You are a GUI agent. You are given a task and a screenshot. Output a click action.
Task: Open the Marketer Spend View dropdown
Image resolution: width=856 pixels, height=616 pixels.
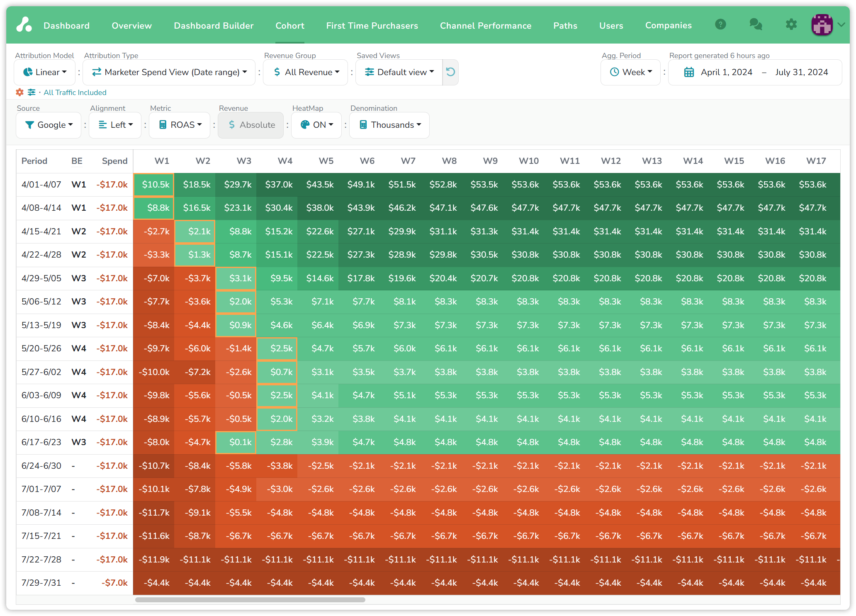pyautogui.click(x=169, y=72)
